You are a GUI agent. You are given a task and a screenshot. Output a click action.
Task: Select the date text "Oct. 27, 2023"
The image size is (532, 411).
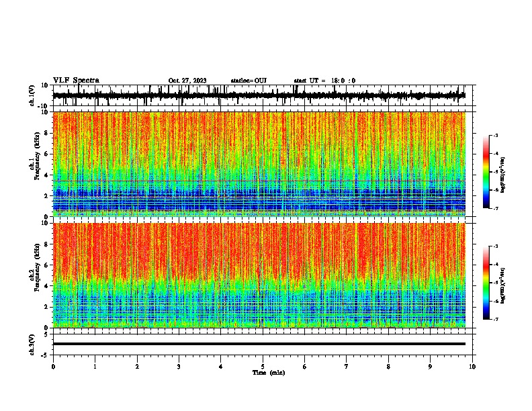[x=187, y=81]
